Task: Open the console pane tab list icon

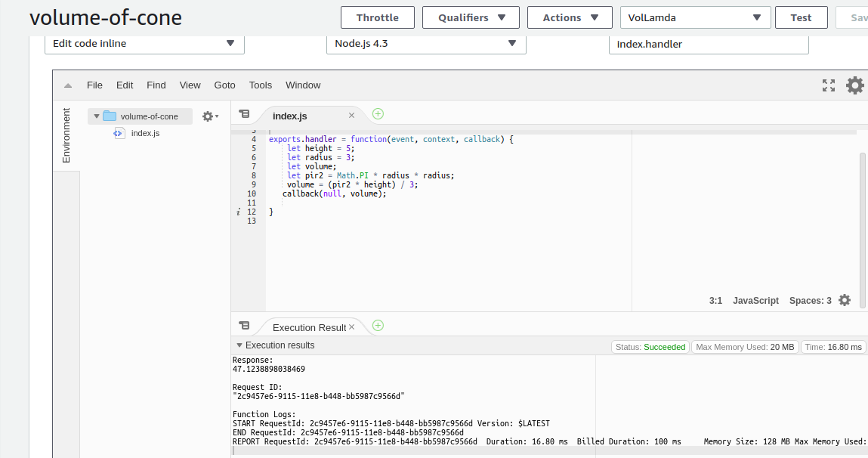Action: [244, 326]
